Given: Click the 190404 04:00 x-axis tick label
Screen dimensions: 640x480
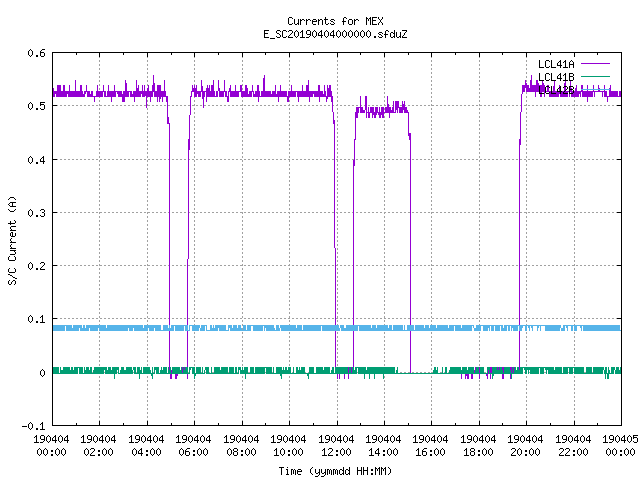Looking at the screenshot, I should 146,446.
